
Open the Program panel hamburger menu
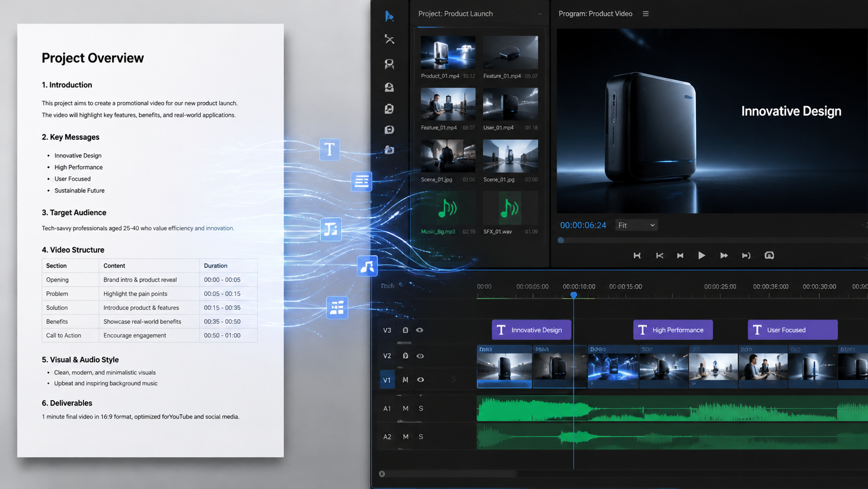pyautogui.click(x=646, y=14)
